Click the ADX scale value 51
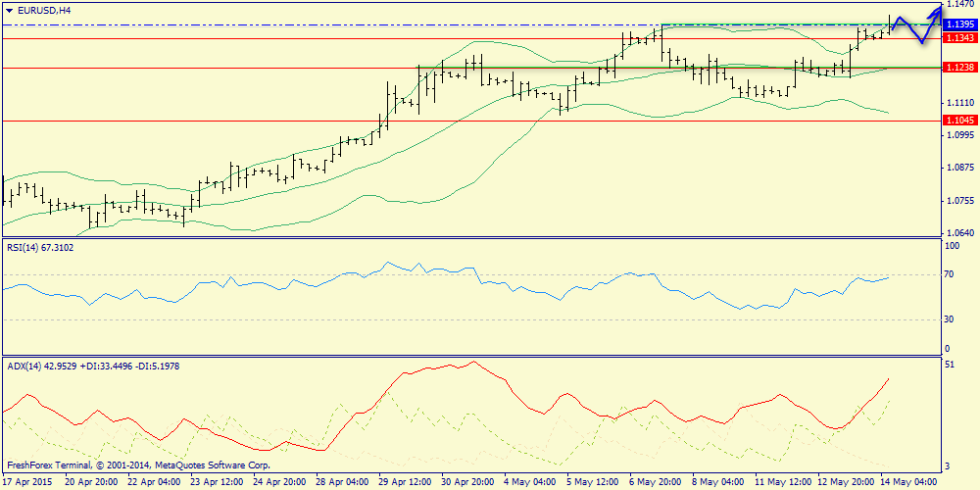Screen dimensions: 980x490 (950, 365)
